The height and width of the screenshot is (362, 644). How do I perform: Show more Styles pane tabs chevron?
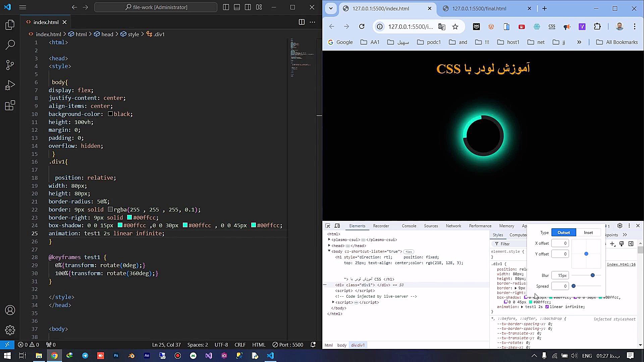(x=625, y=235)
